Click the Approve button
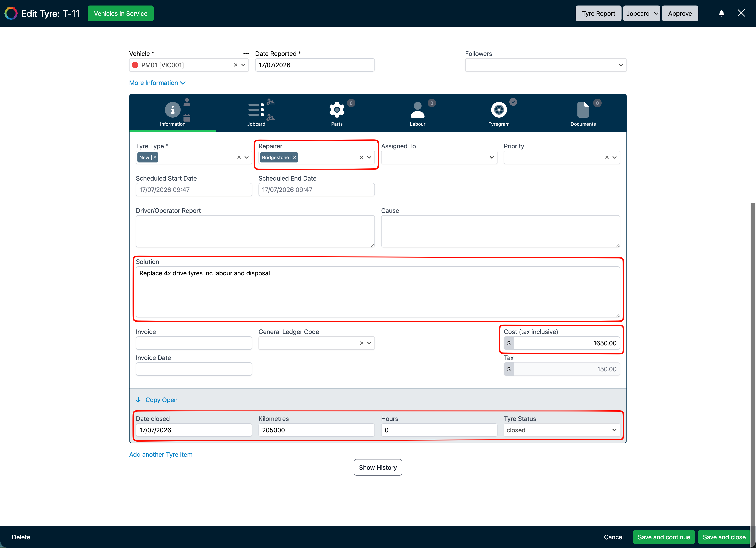Viewport: 756px width, 548px height. click(680, 13)
